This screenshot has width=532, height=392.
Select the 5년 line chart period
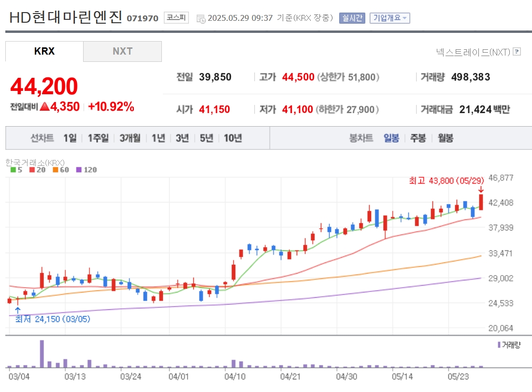(206, 138)
